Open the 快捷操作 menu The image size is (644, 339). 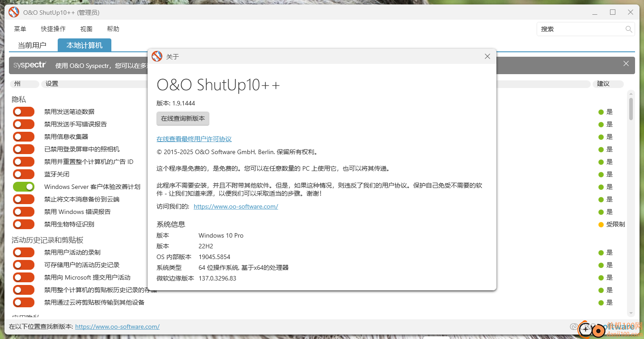[53, 29]
